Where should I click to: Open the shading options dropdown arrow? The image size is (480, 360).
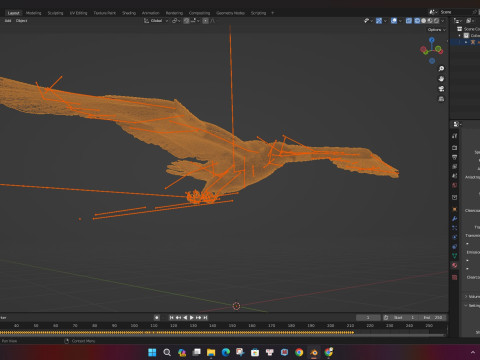(x=443, y=21)
